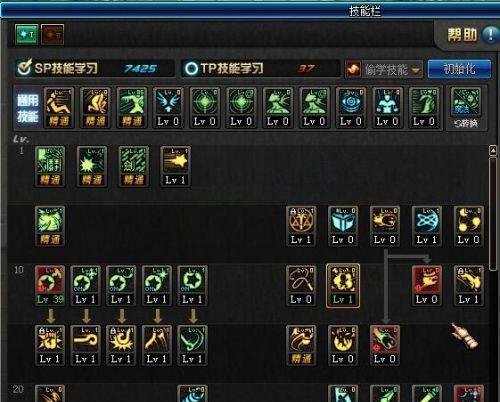Image resolution: width=500 pixels, height=402 pixels.
Task: Select the gold bullet shot skill Lv 1
Action: (175, 166)
